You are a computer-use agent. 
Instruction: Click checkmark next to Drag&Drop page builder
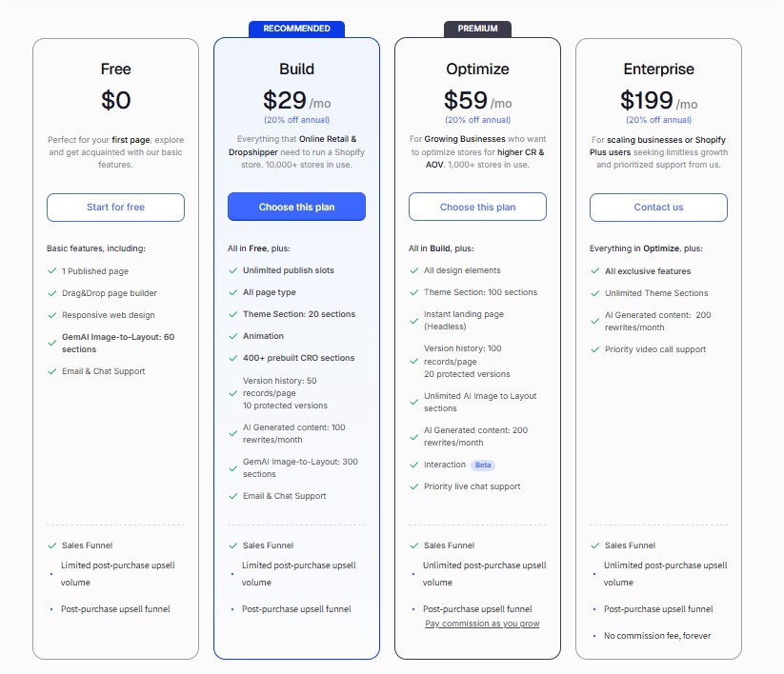click(x=52, y=293)
